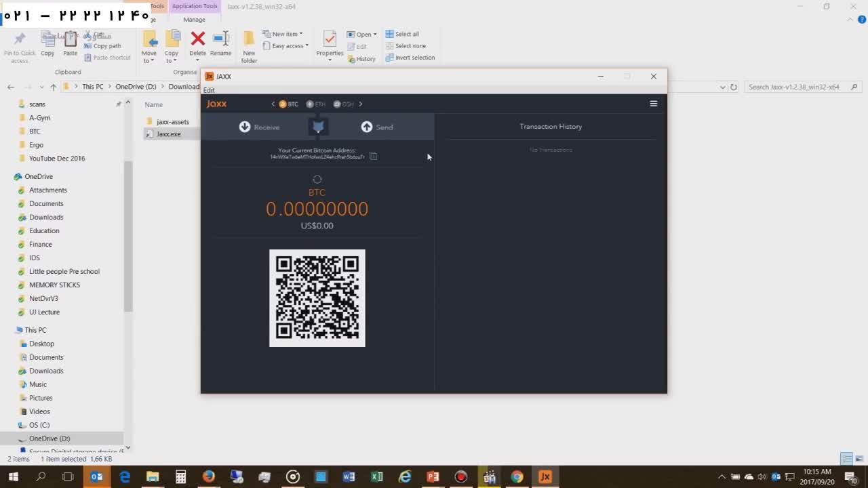Click the Delete icon in Explorer ribbon

click(197, 42)
